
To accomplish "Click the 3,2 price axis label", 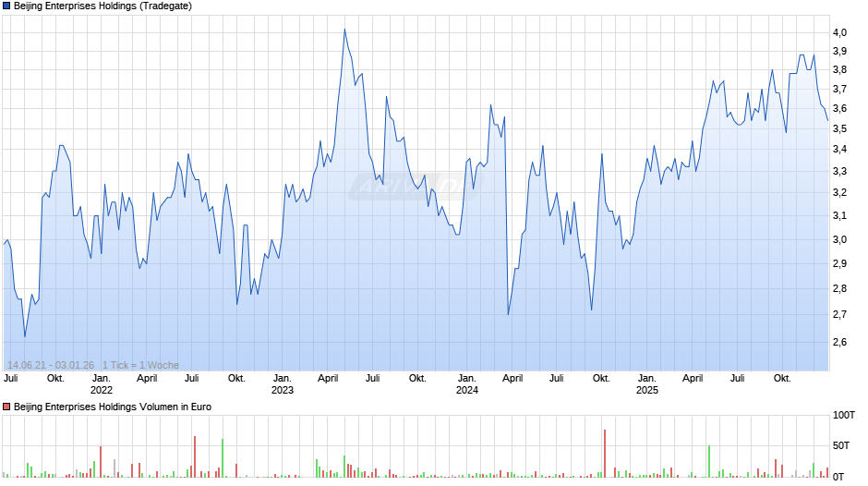I will pyautogui.click(x=839, y=193).
